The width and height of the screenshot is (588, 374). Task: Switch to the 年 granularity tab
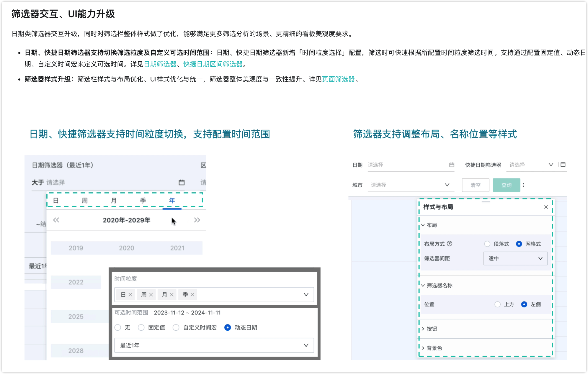coord(172,200)
